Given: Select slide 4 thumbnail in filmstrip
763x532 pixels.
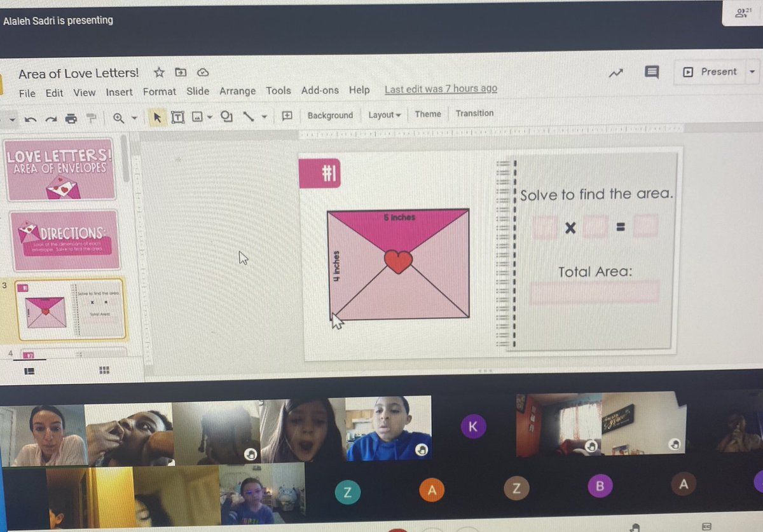Looking at the screenshot, I should point(73,353).
